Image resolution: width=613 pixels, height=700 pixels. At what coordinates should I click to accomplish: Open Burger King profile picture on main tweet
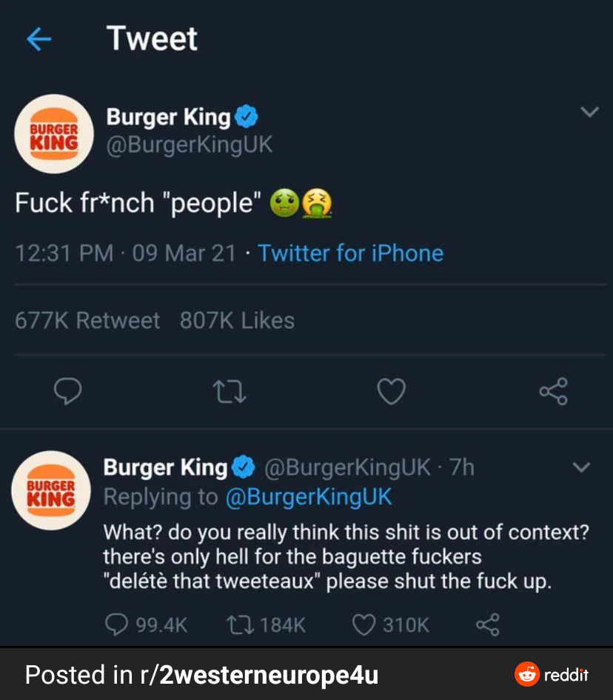(53, 133)
